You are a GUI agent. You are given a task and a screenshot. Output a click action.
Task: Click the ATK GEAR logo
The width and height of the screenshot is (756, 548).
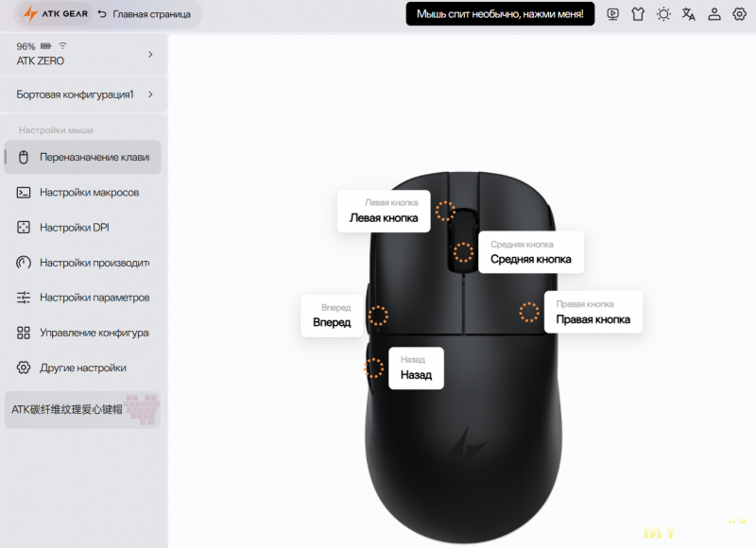click(58, 14)
